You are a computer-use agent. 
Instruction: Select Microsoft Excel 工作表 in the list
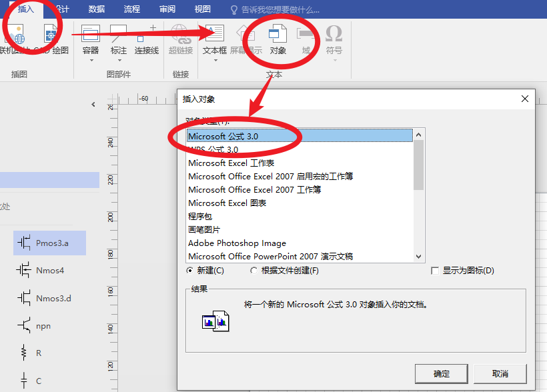(x=300, y=163)
